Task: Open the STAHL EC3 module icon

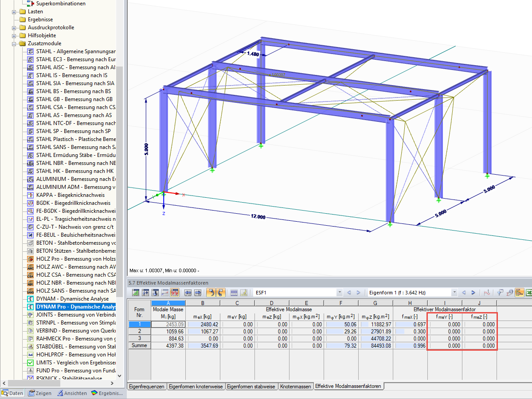Action: click(x=30, y=59)
